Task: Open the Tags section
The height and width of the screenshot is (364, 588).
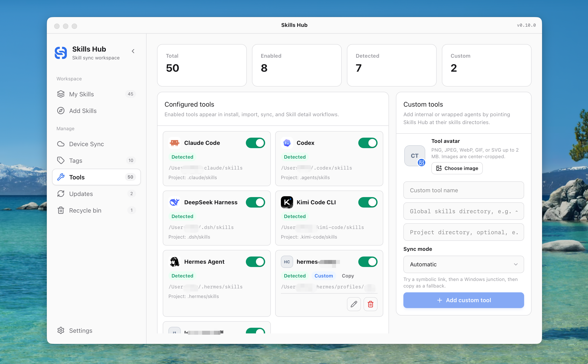Action: coord(96,161)
